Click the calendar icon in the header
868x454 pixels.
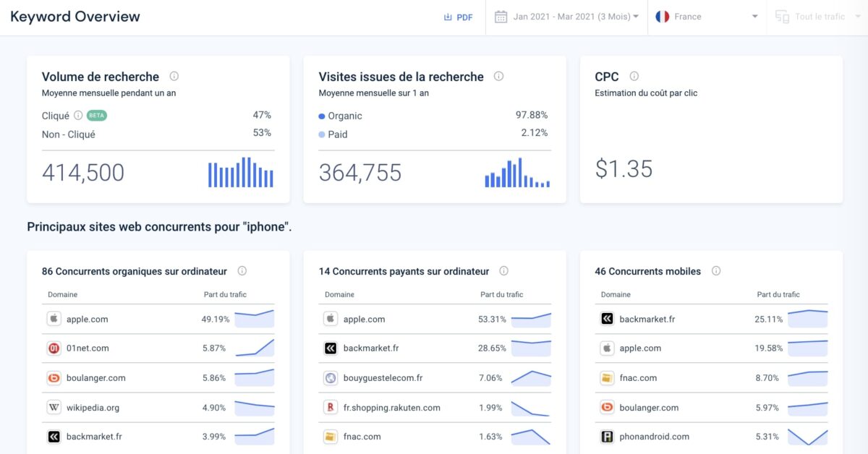[x=501, y=17]
